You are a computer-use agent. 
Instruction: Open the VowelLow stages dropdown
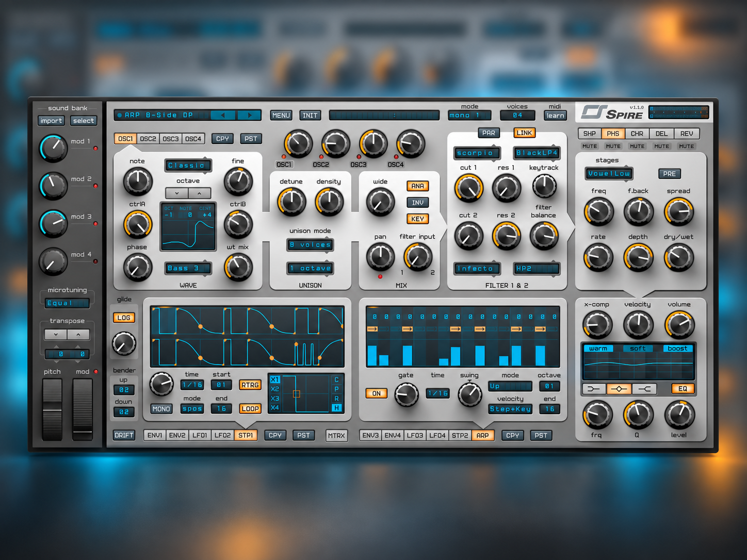(609, 174)
